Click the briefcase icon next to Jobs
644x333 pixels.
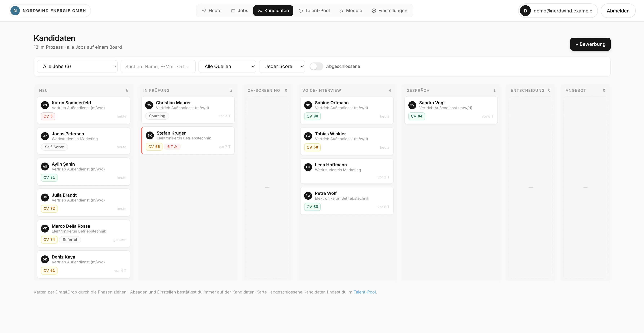233,10
